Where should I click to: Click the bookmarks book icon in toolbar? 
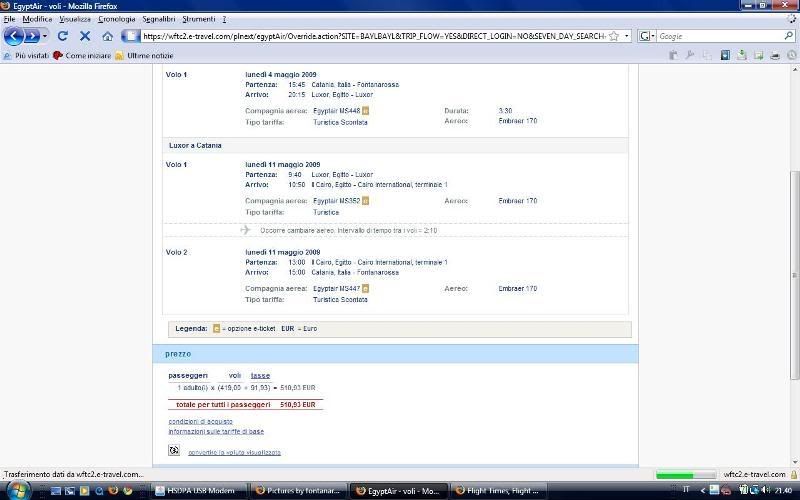[725, 55]
